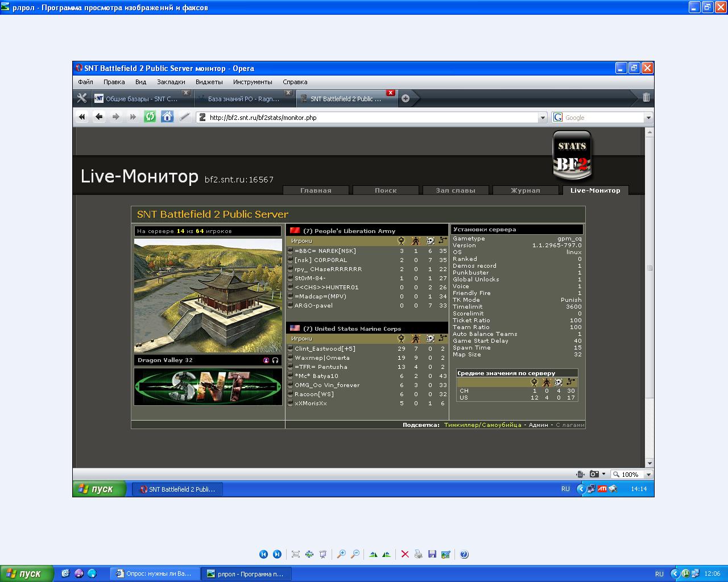This screenshot has width=728, height=582.
Task: Open Правка menu
Action: coord(114,82)
